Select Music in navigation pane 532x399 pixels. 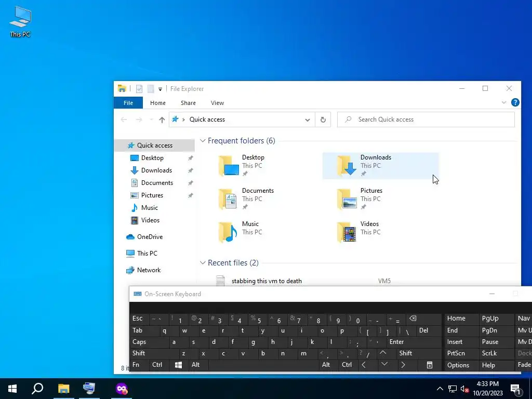pos(149,208)
